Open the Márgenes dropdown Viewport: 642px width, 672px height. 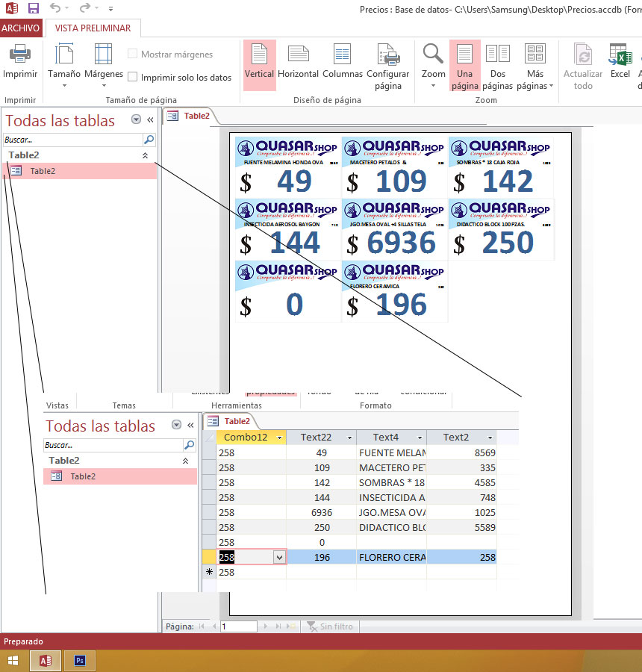pos(103,65)
